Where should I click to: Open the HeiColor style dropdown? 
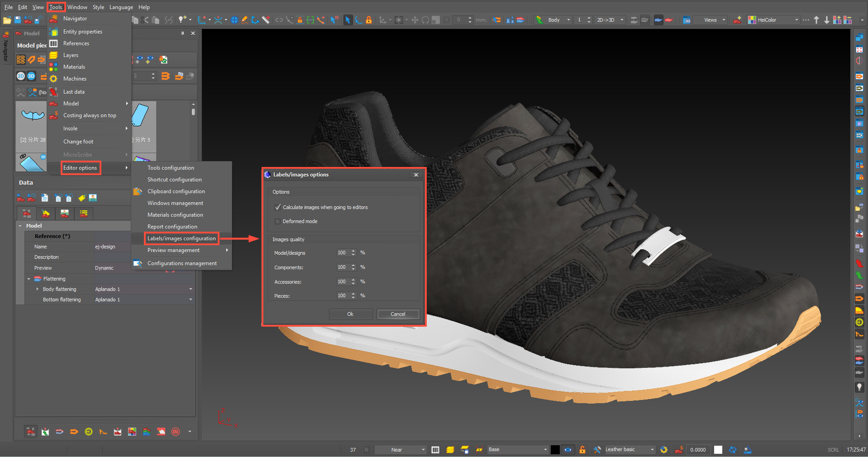[796, 20]
